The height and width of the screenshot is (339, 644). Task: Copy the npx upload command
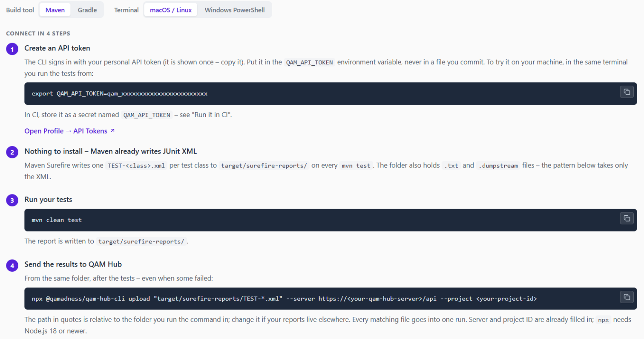tap(627, 297)
